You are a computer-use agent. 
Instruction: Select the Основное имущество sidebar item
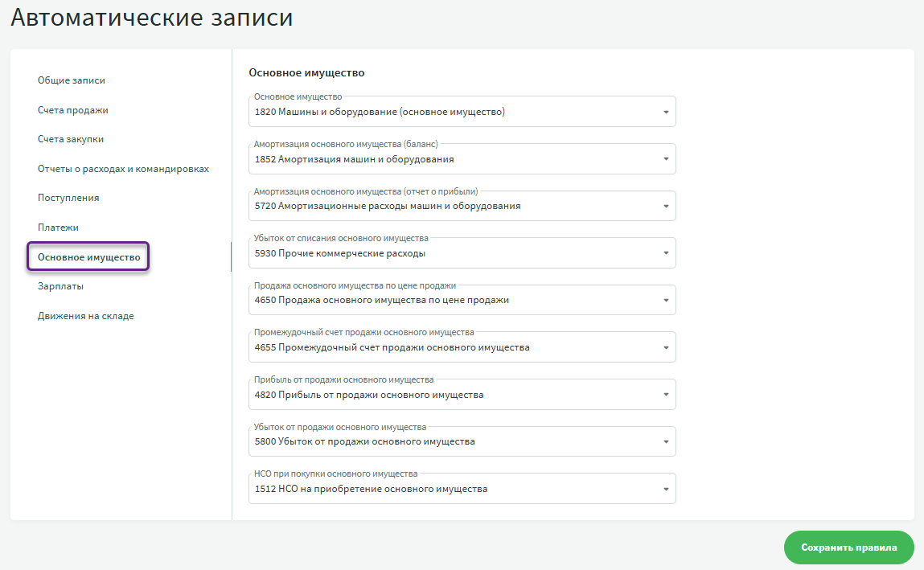pyautogui.click(x=88, y=257)
